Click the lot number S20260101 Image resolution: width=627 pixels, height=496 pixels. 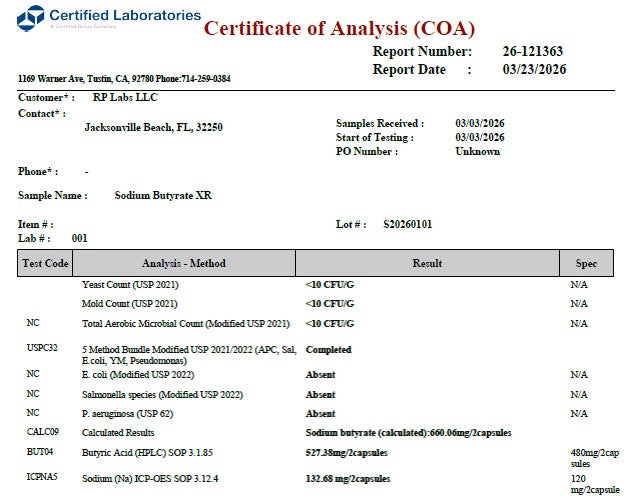pos(407,224)
